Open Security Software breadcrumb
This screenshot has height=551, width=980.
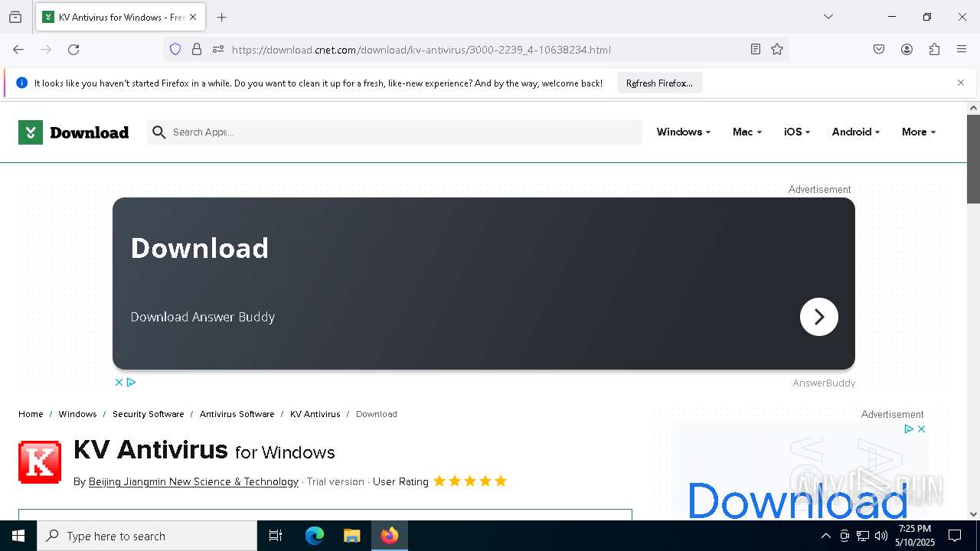[148, 414]
